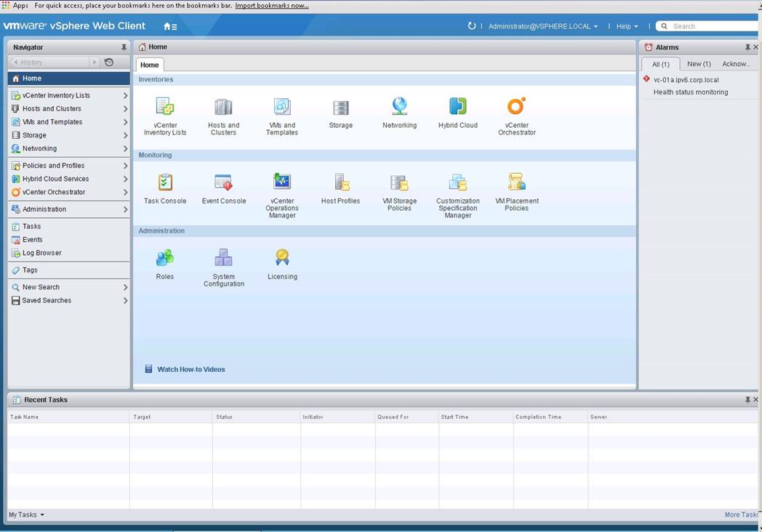Open the Task Console icon
The height and width of the screenshot is (532, 762).
165,182
